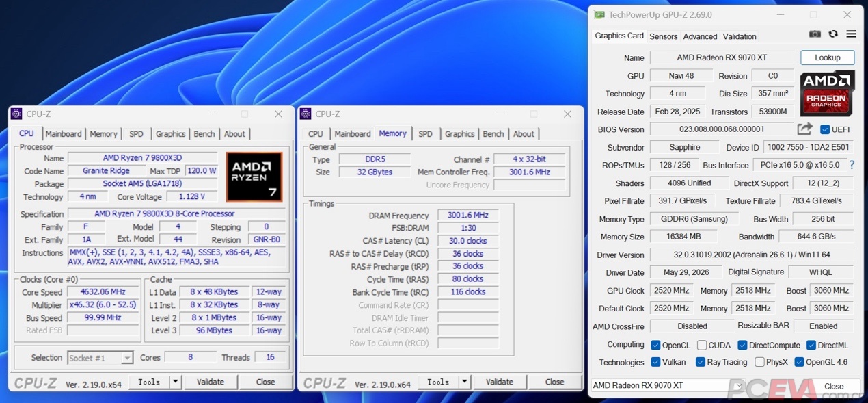Click the GPU-Z screenshot camera icon
868x403 pixels.
[x=815, y=34]
